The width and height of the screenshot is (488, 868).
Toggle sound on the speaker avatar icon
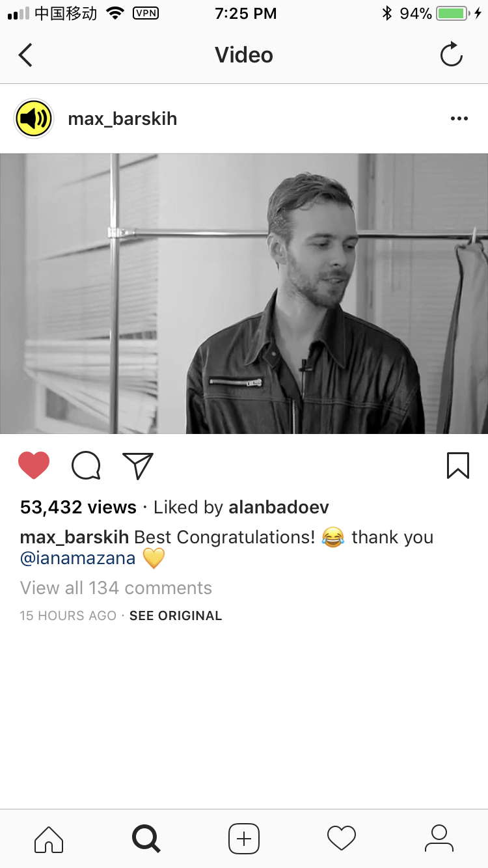34,118
